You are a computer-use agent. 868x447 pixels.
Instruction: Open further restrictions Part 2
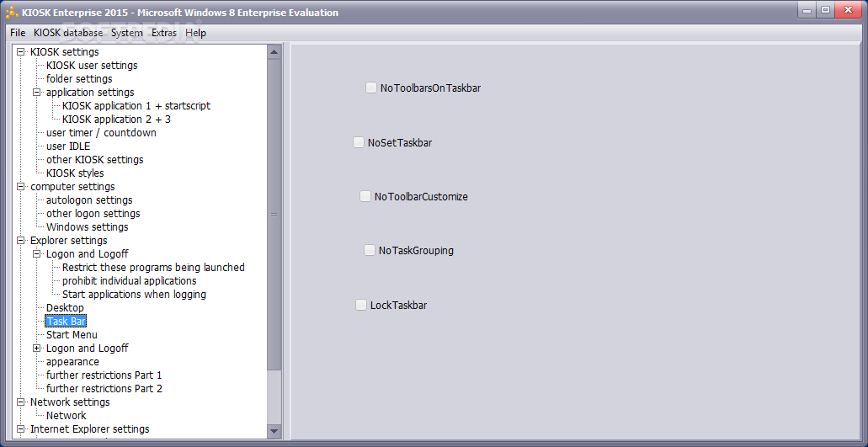(104, 388)
